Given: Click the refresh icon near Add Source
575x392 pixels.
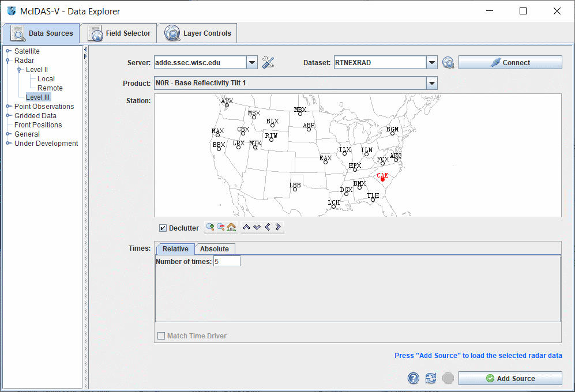Looking at the screenshot, I should click(430, 378).
